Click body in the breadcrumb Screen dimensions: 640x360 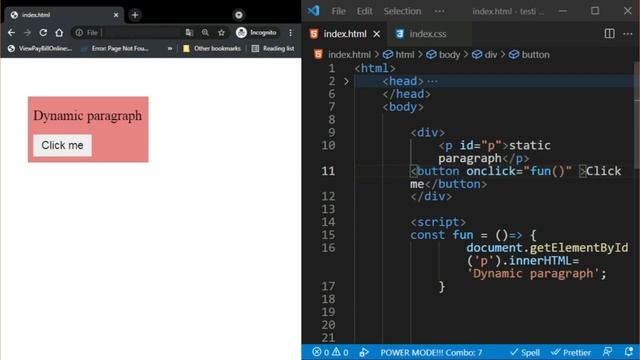point(443,55)
